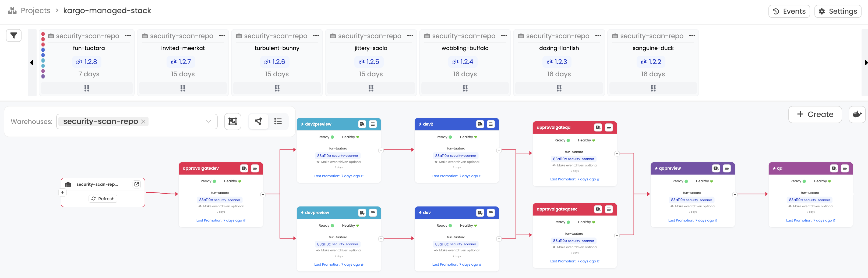Open the Events page

tap(789, 11)
